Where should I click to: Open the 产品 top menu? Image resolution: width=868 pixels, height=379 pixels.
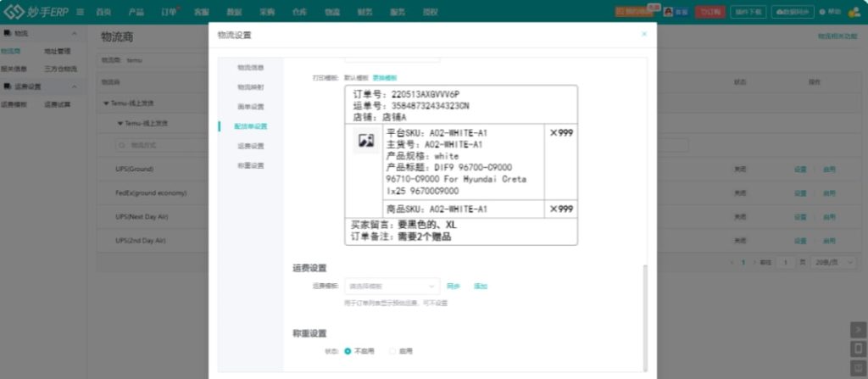136,12
